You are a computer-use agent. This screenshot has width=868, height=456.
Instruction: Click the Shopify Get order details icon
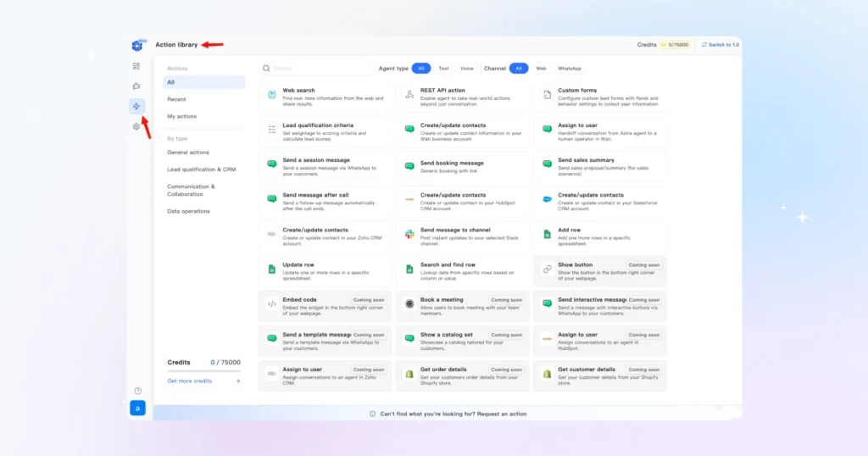pyautogui.click(x=409, y=374)
